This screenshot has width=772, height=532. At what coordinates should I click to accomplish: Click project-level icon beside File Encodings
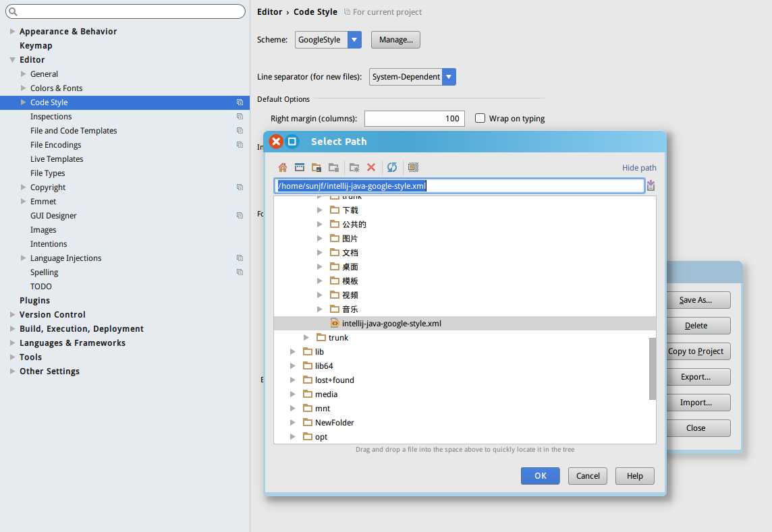click(x=240, y=145)
